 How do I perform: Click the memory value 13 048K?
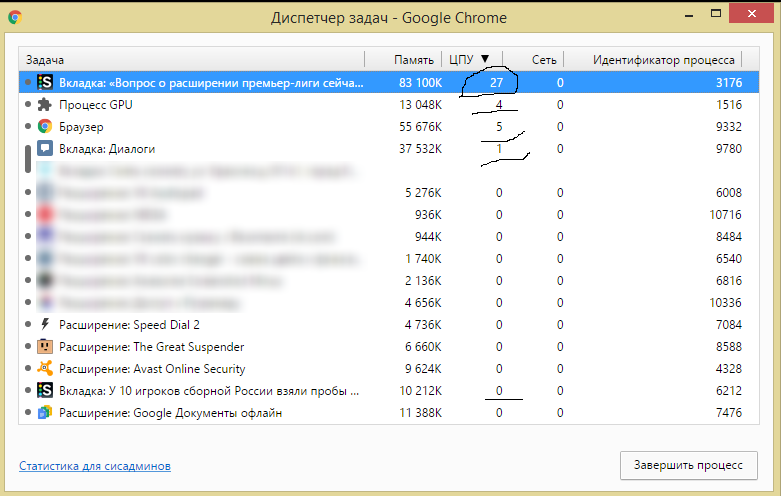(x=420, y=105)
